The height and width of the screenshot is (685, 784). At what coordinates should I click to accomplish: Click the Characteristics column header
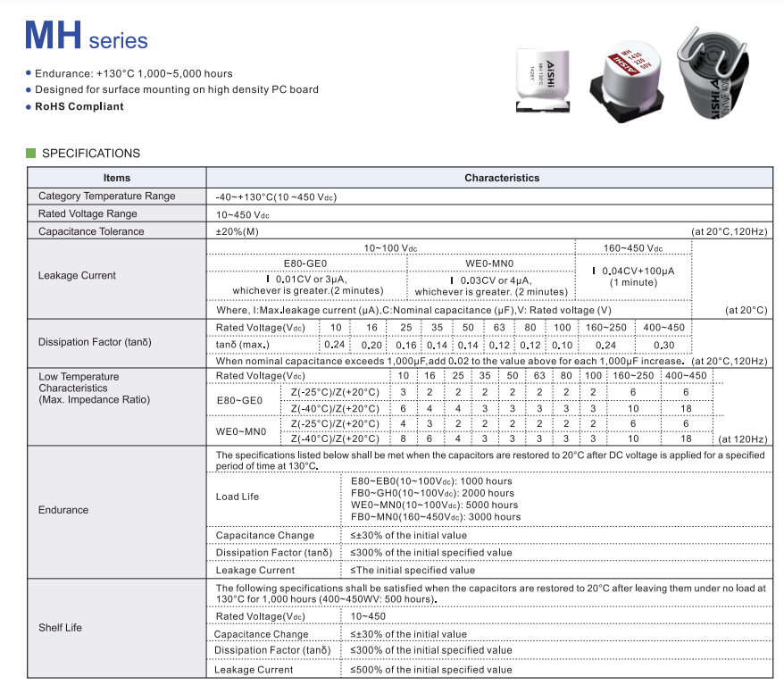(x=502, y=178)
